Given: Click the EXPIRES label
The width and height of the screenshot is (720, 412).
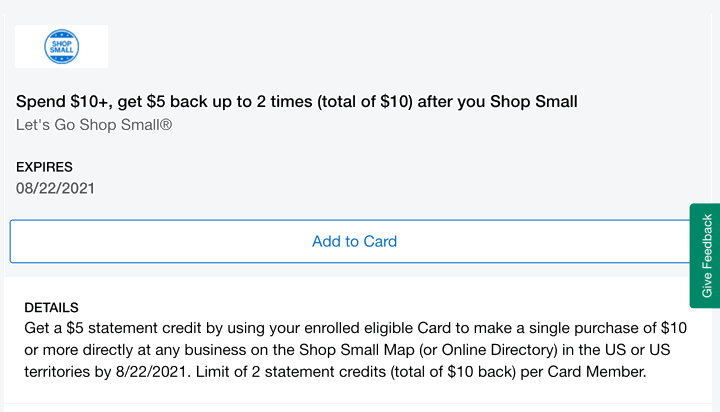Looking at the screenshot, I should coord(44,167).
